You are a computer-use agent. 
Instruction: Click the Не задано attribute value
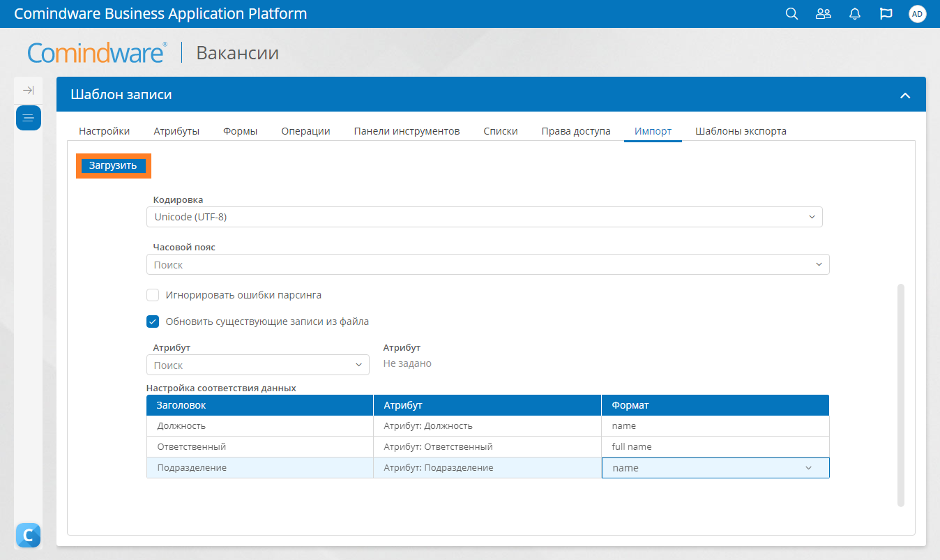point(408,363)
